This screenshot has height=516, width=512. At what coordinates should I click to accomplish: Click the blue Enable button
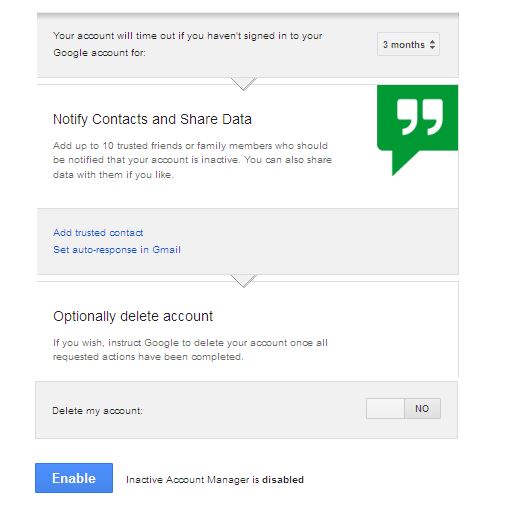pos(74,478)
